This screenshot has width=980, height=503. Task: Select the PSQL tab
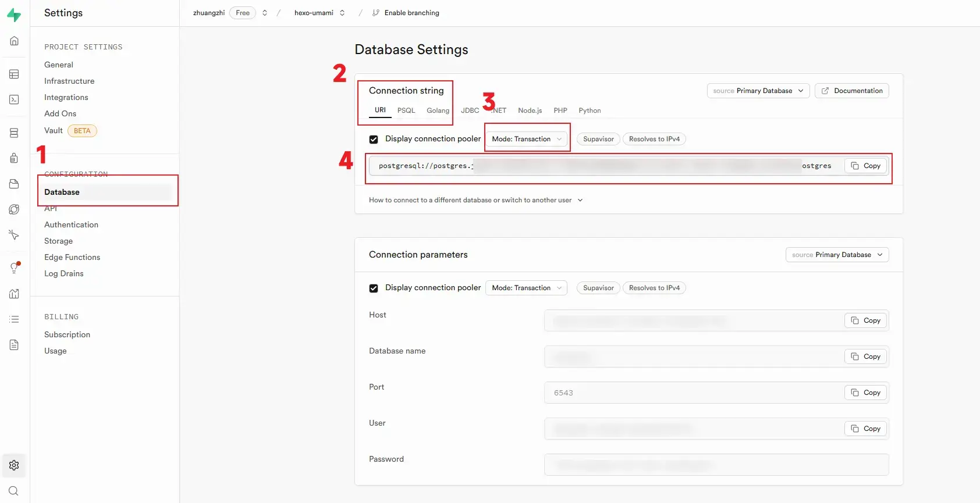[406, 110]
